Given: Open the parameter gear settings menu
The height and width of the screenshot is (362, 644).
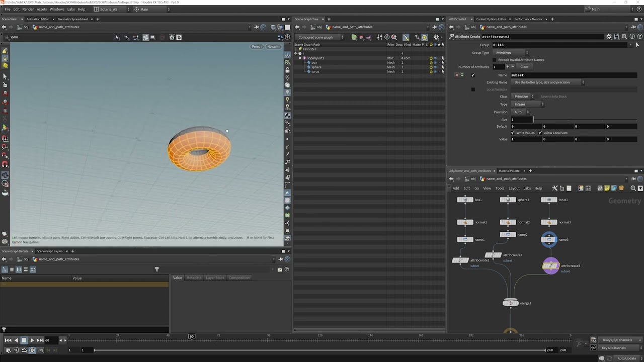Looking at the screenshot, I should pos(609,37).
